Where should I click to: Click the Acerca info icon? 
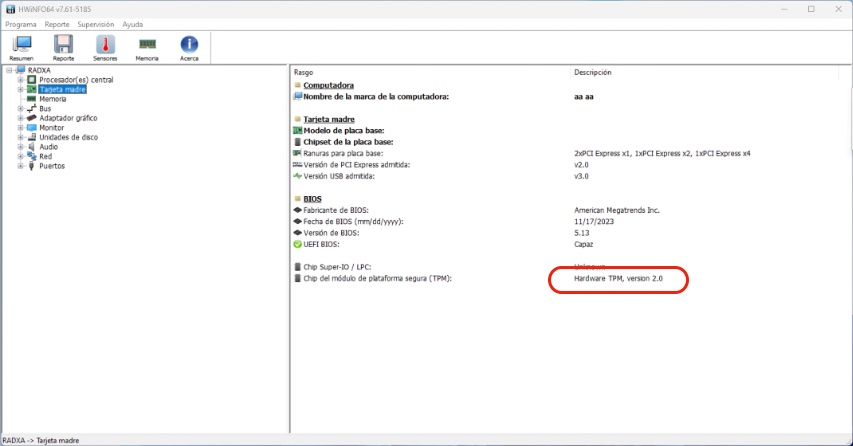[x=189, y=47]
